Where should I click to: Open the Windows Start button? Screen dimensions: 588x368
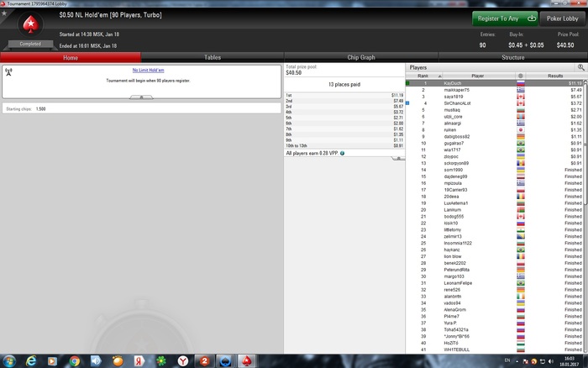(8, 361)
